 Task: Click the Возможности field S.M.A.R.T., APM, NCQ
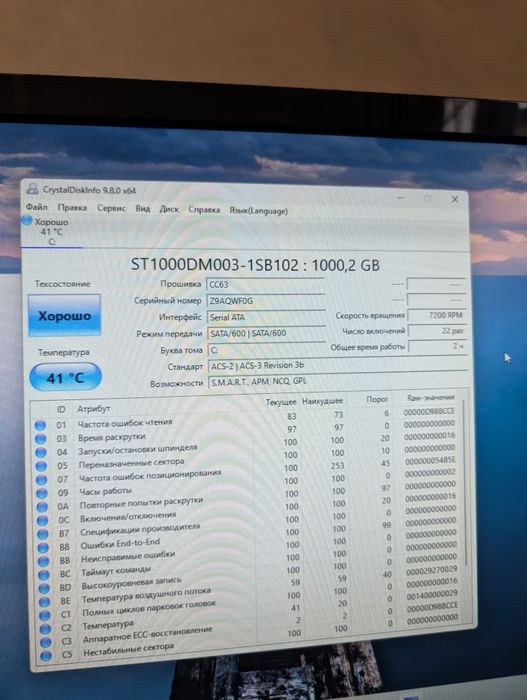click(x=338, y=382)
